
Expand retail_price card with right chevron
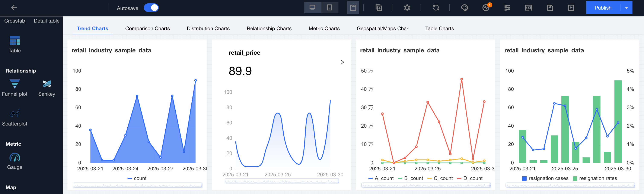pyautogui.click(x=342, y=62)
